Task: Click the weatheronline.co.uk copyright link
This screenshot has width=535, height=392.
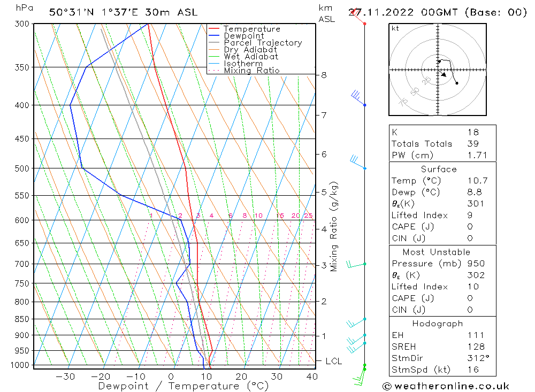Action: [x=446, y=386]
